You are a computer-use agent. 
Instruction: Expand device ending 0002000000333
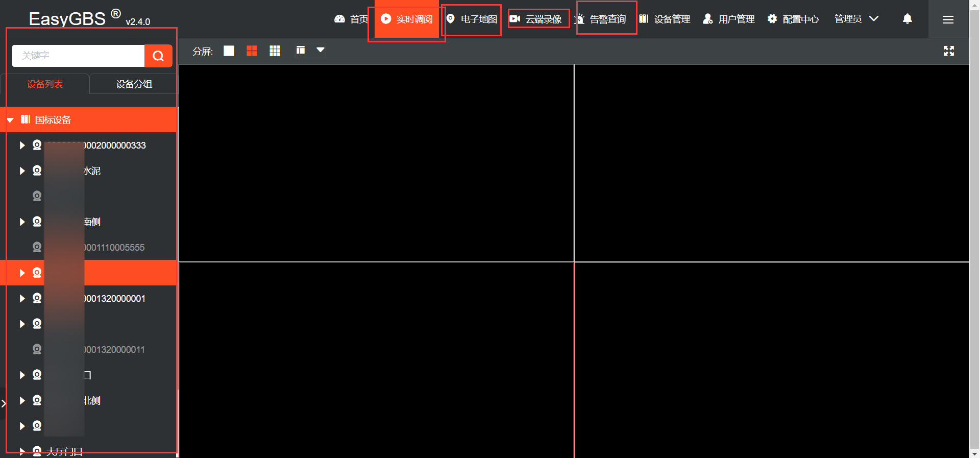click(22, 145)
